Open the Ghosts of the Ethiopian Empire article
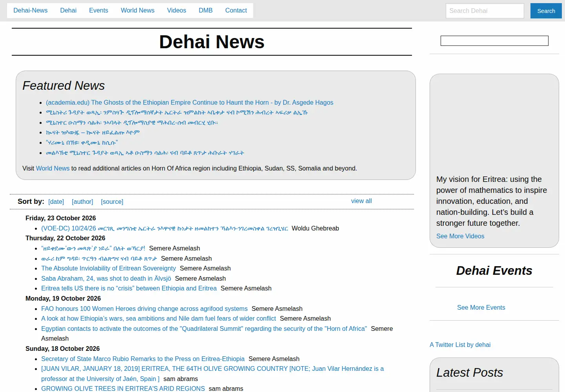 tap(190, 103)
